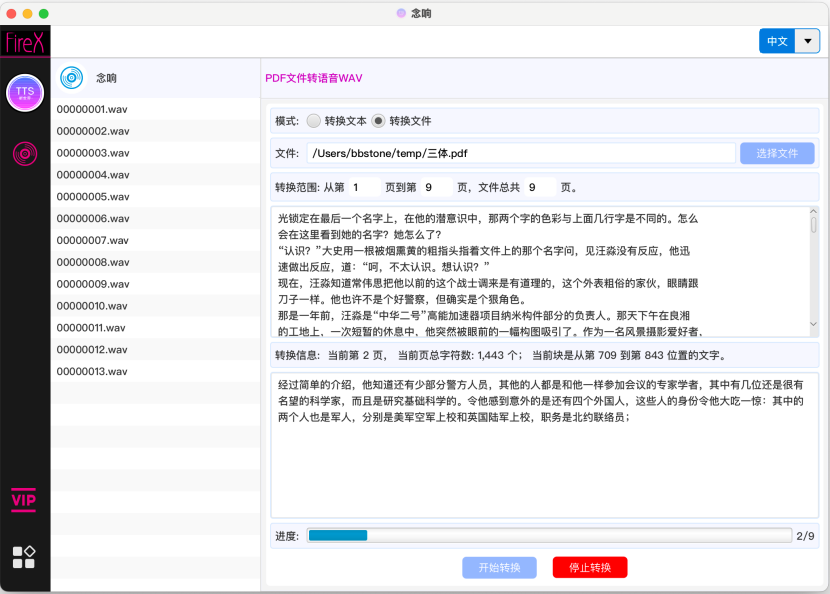Select 00000006.wav in the file list
The image size is (830, 594).
pyautogui.click(x=156, y=219)
